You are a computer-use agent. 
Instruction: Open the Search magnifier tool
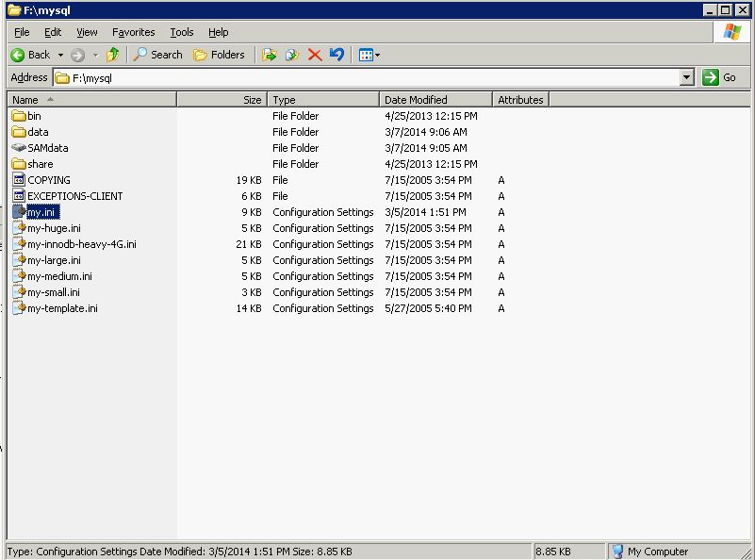140,55
